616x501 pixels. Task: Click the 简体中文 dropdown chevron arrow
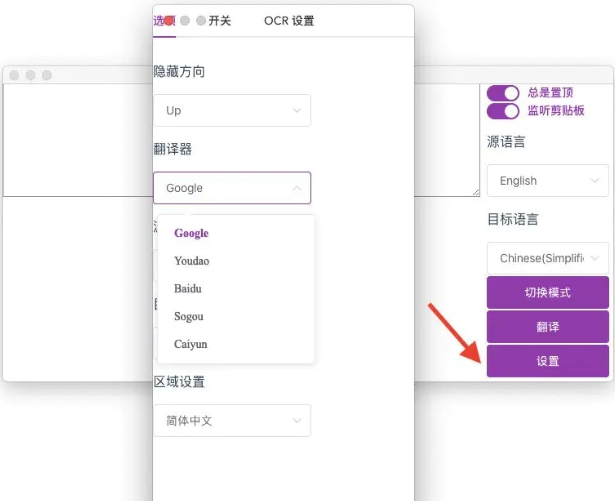point(297,420)
